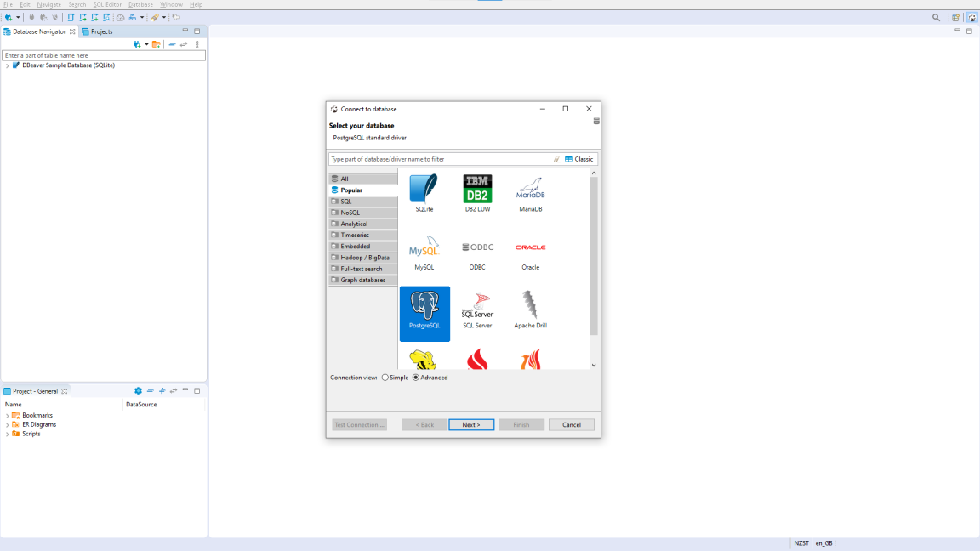
Task: Choose the Analytical driver category
Action: click(363, 224)
